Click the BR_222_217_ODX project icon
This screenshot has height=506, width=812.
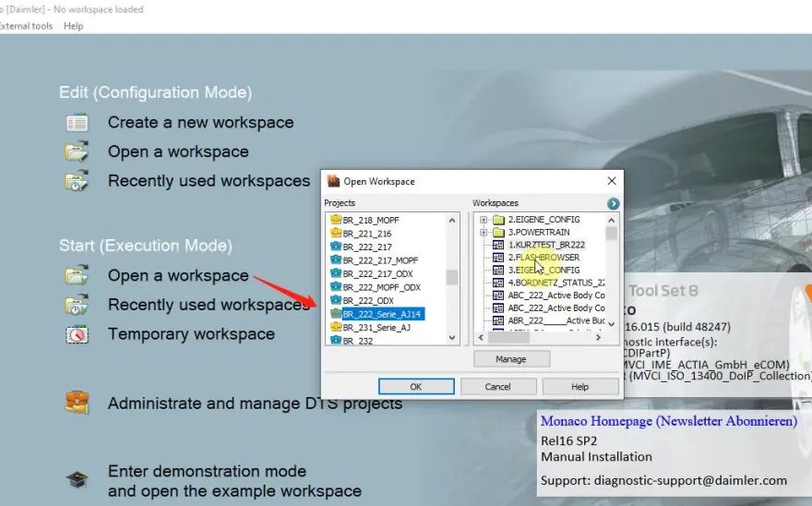[x=336, y=273]
